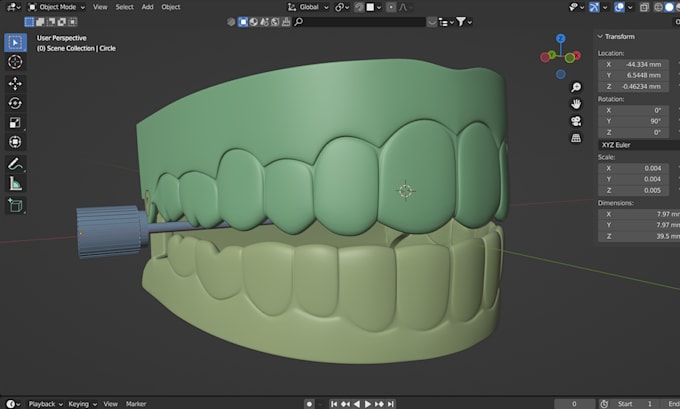Screen dimensions: 680x409
Task: Click the outliner search magnifier icon
Action: click(299, 22)
